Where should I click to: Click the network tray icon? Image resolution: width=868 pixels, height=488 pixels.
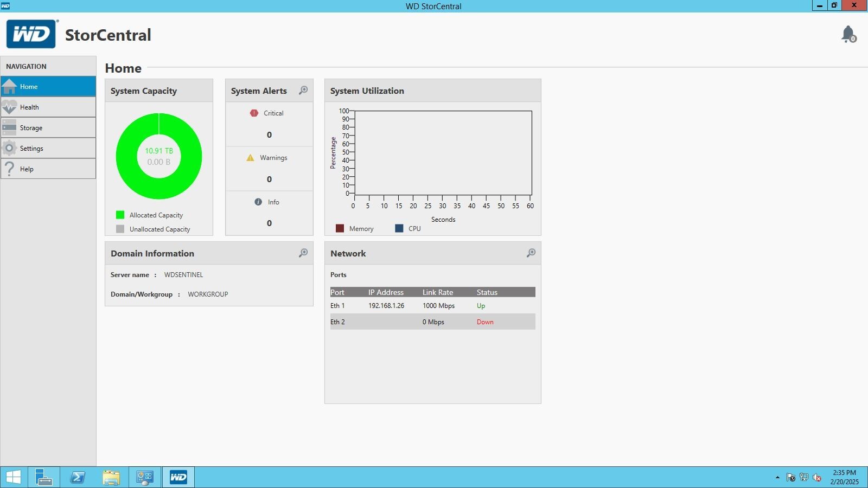(804, 478)
